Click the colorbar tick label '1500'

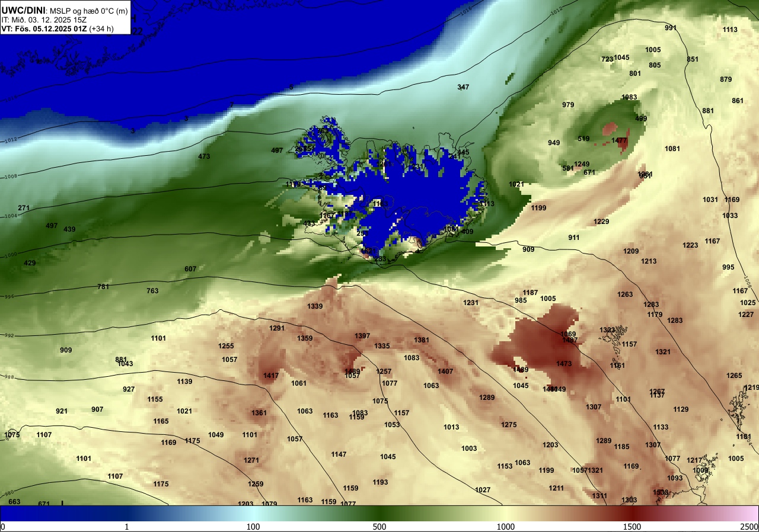pos(632,527)
